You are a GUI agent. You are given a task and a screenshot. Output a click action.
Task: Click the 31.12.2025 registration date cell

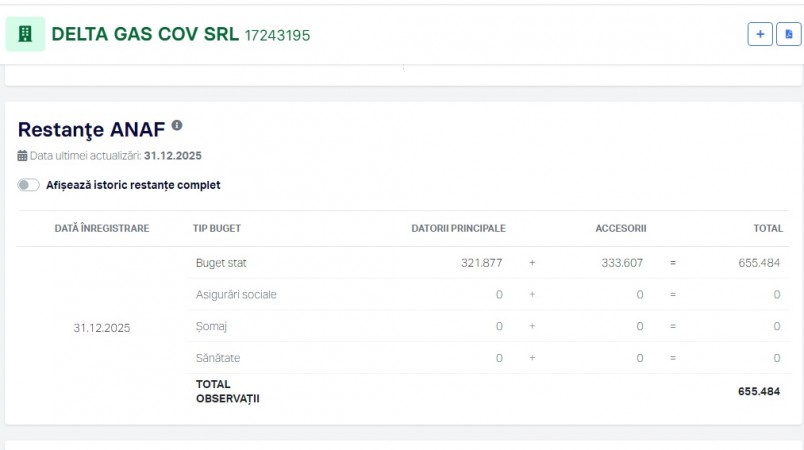102,327
